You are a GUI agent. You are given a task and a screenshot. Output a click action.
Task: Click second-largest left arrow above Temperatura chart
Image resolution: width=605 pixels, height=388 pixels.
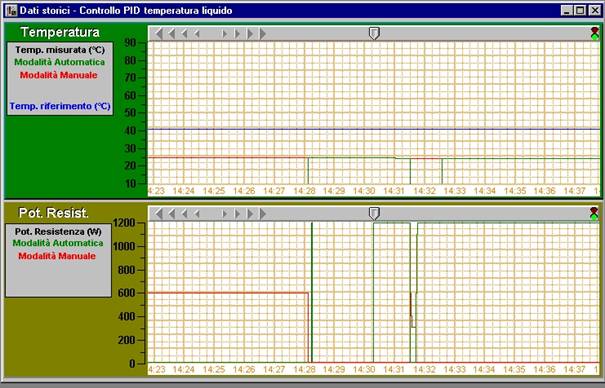click(x=172, y=34)
